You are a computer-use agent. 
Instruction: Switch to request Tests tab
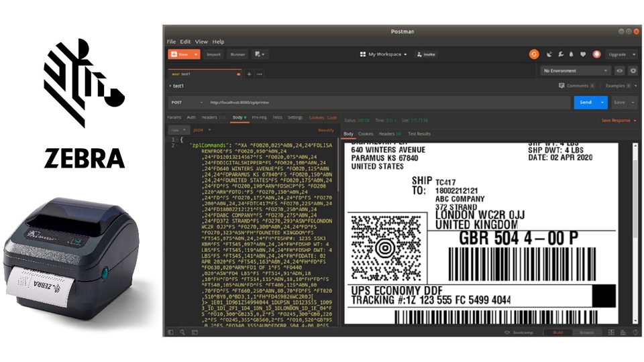click(278, 117)
